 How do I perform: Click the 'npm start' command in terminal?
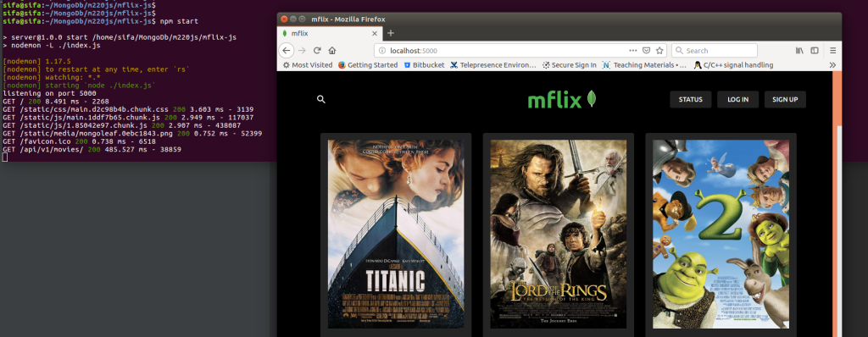pos(179,21)
